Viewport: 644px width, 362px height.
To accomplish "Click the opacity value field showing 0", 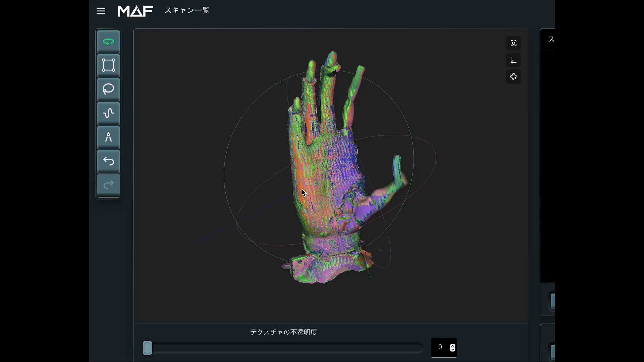I will click(x=443, y=347).
